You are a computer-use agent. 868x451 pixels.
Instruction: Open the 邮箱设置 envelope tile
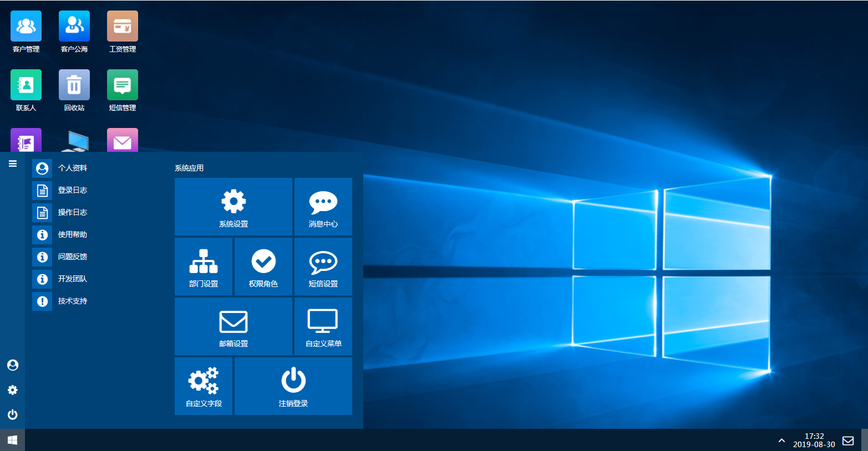pos(234,326)
